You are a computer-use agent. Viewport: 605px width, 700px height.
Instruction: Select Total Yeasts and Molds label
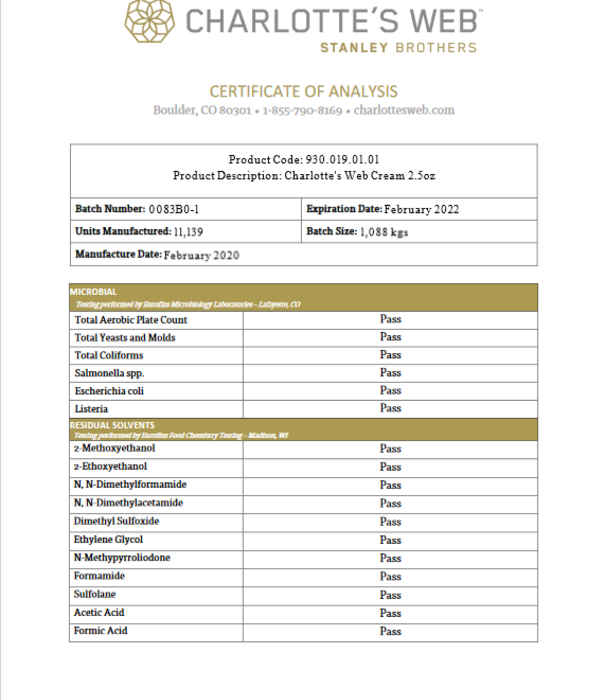tap(125, 338)
